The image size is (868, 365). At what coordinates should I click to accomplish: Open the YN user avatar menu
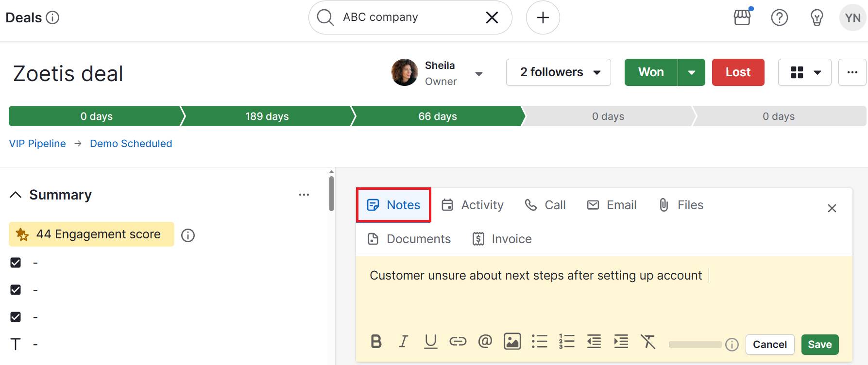point(853,17)
